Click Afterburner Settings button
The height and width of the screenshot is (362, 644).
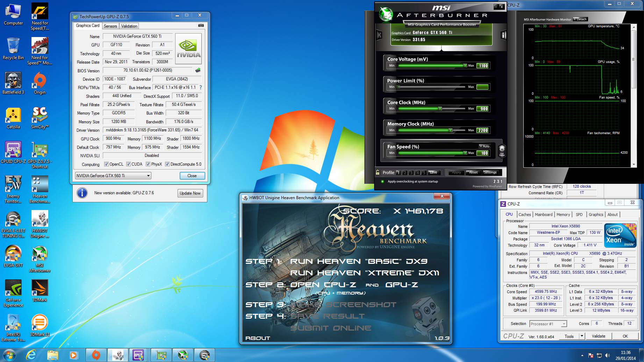490,172
